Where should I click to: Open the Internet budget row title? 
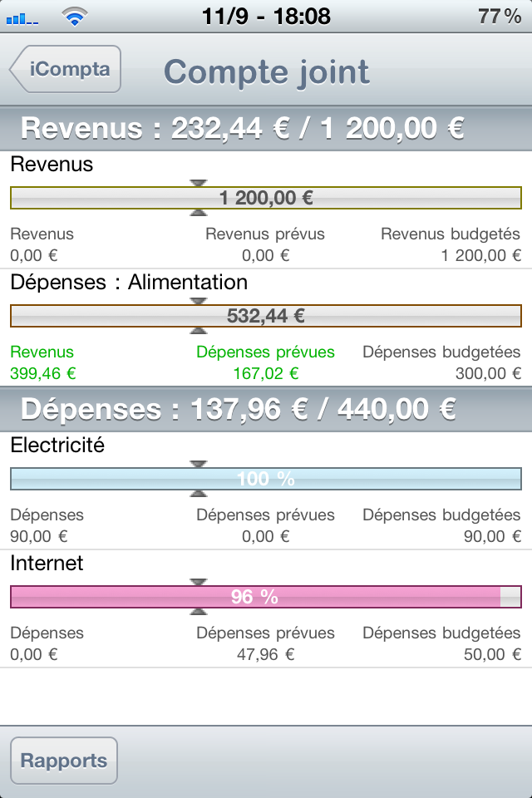click(47, 564)
